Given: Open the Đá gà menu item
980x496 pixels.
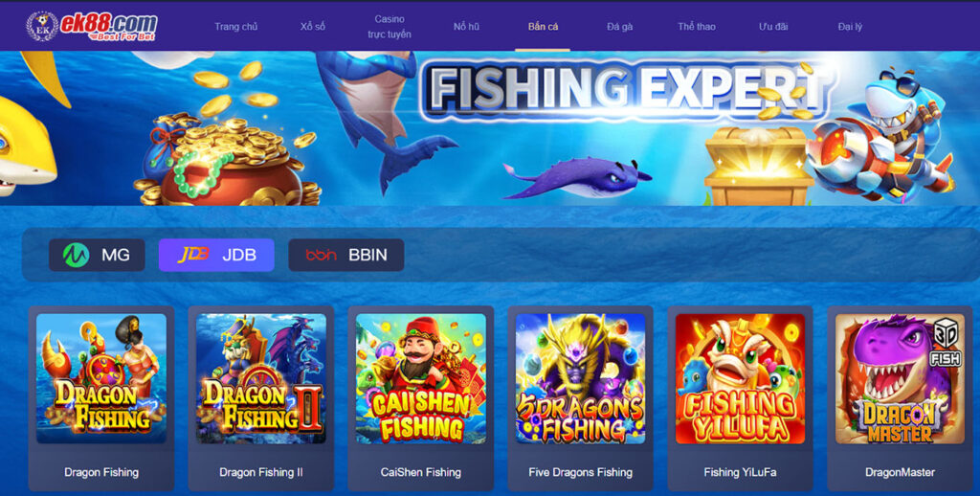Looking at the screenshot, I should pyautogui.click(x=620, y=27).
